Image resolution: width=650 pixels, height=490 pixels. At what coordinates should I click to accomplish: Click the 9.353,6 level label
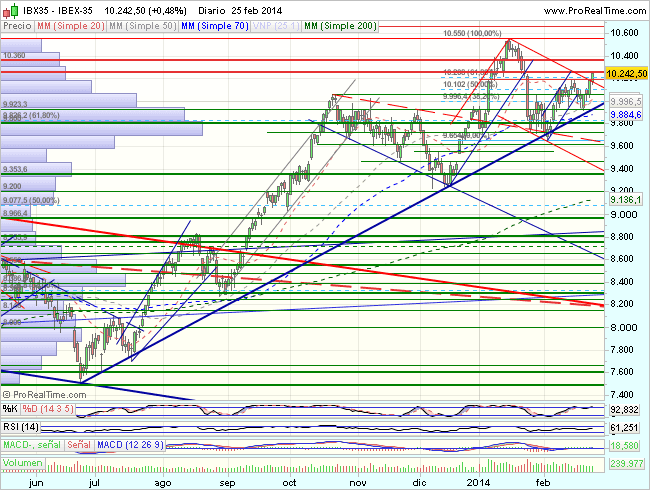(15, 169)
